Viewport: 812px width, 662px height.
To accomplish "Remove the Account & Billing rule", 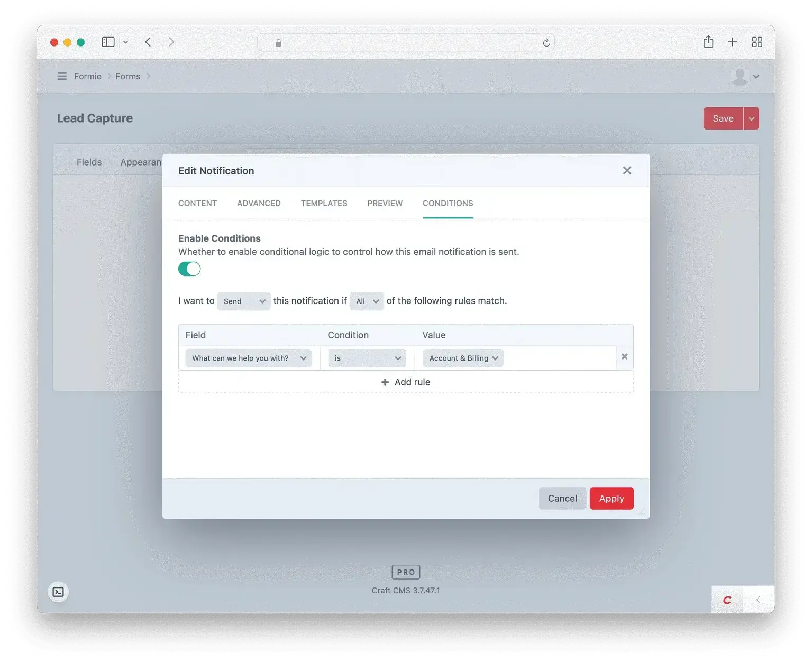I will point(624,356).
